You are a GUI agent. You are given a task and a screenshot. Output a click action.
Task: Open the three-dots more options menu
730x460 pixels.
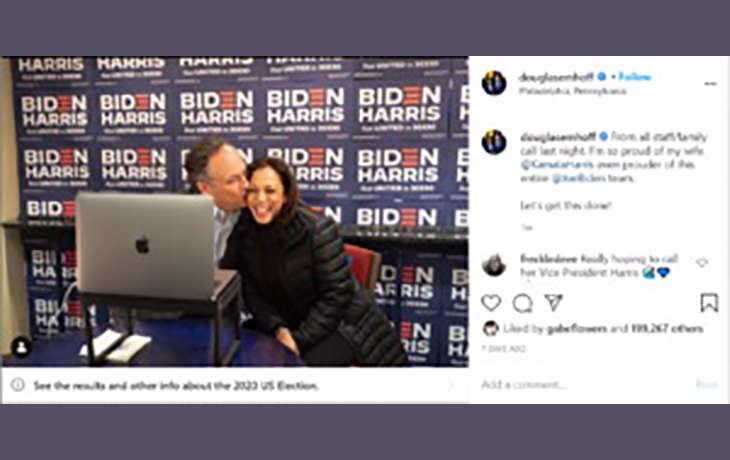[710, 84]
